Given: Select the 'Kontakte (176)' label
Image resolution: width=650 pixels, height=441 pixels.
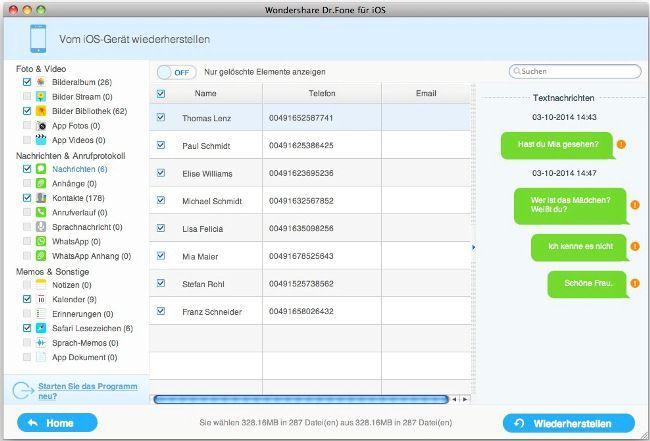Looking at the screenshot, I should click(78, 198).
